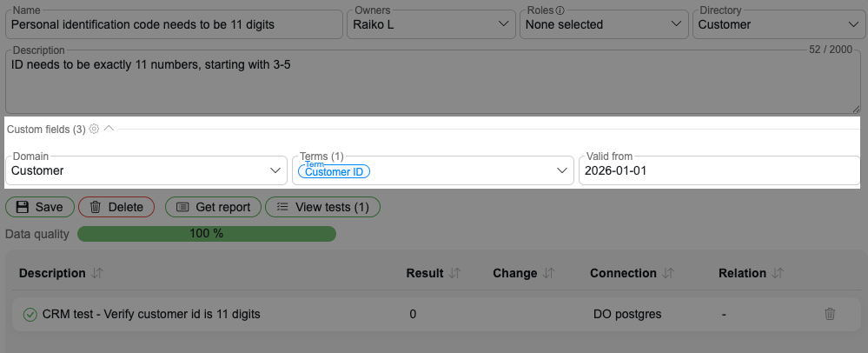Expand the Terms dropdown arrow

coord(561,171)
